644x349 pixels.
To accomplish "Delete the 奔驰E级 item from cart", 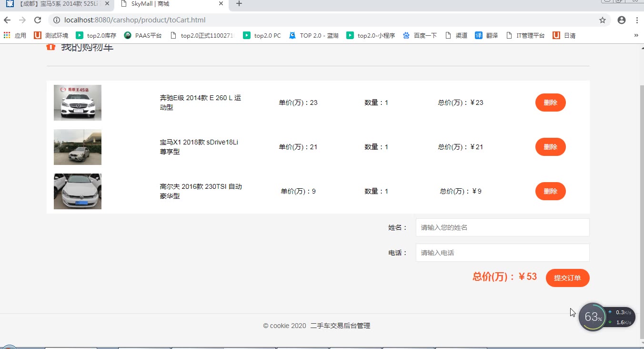I will (x=550, y=103).
